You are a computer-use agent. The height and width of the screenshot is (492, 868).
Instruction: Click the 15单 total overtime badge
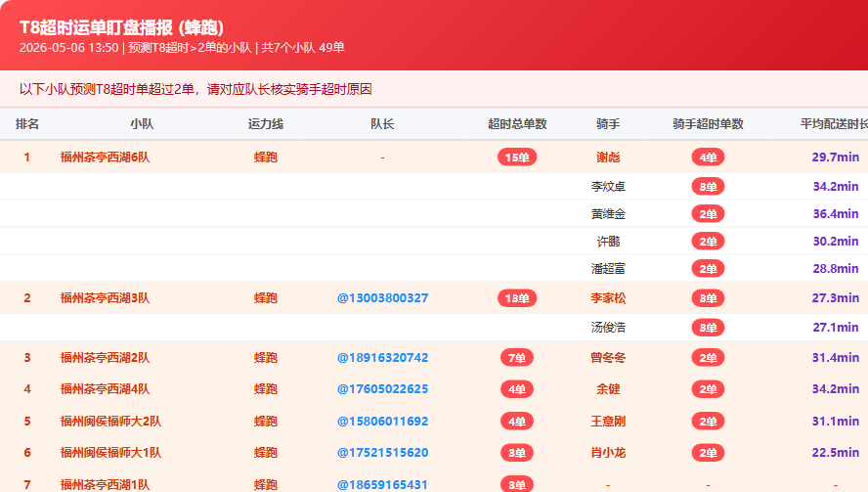517,157
